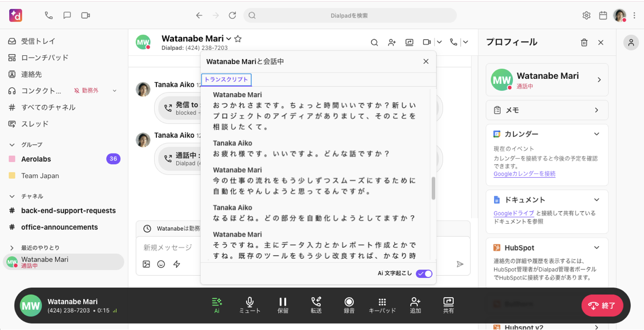Delete via the trash icon in プロフィール
This screenshot has width=644, height=330.
pos(584,42)
